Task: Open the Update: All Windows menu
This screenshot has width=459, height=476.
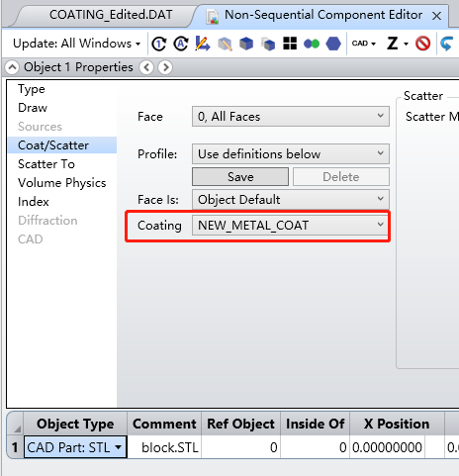Action: tap(76, 44)
